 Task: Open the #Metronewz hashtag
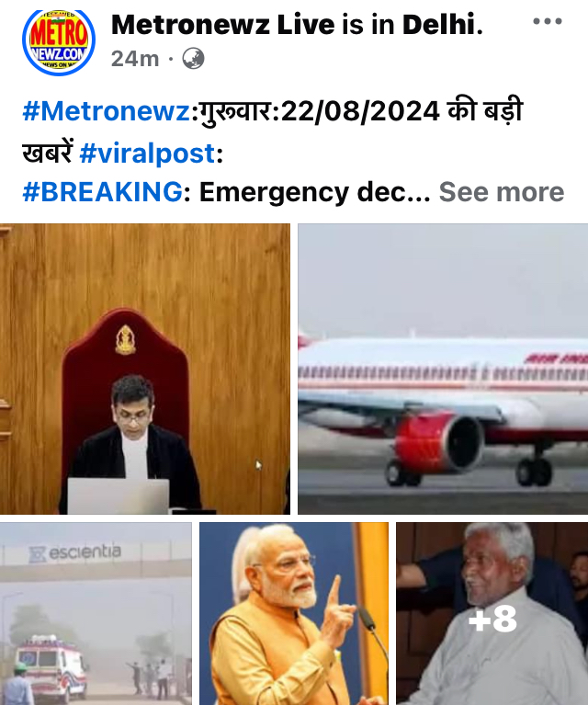tap(106, 111)
